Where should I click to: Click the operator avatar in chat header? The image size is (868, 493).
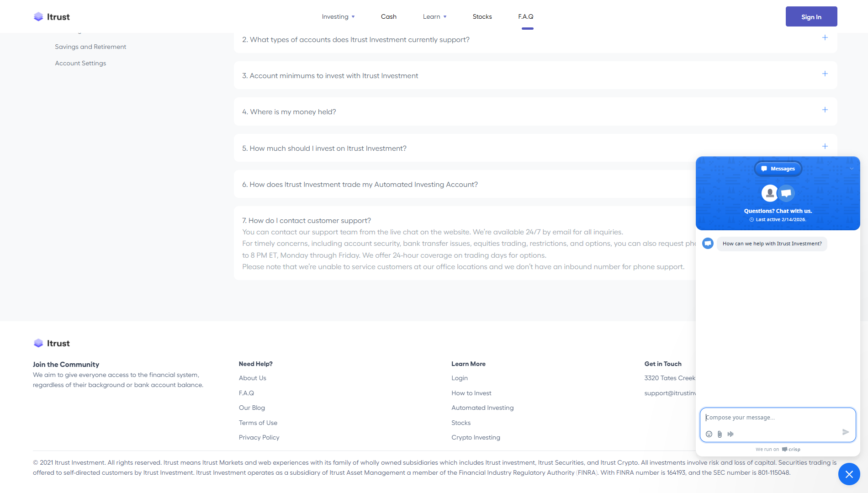tap(770, 193)
